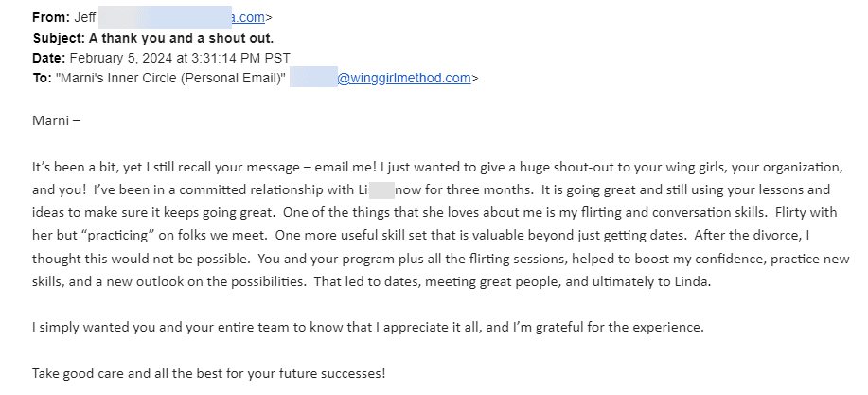This screenshot has width=868, height=395.
Task: Click the redacted block before @winggirlmethod.com
Action: (x=313, y=77)
